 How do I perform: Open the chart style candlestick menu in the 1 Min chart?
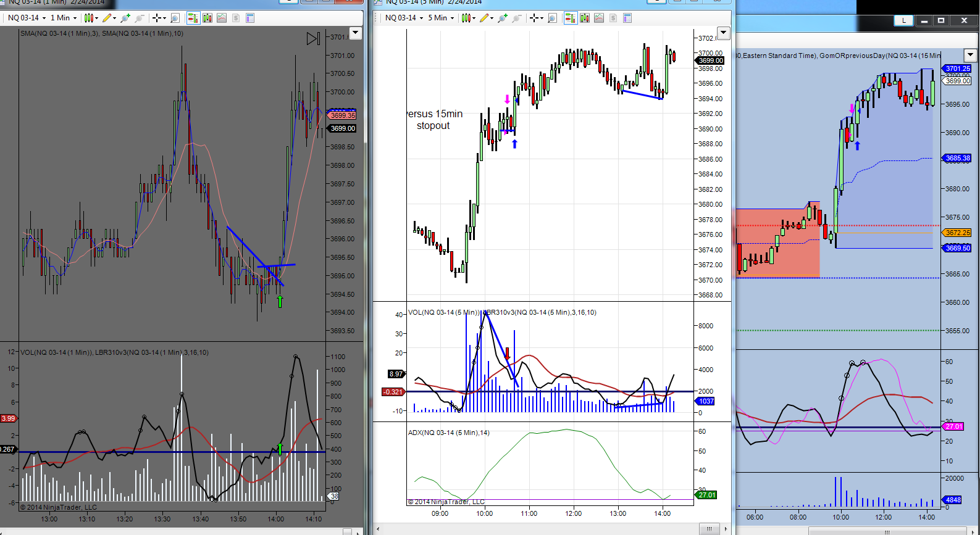pos(90,18)
